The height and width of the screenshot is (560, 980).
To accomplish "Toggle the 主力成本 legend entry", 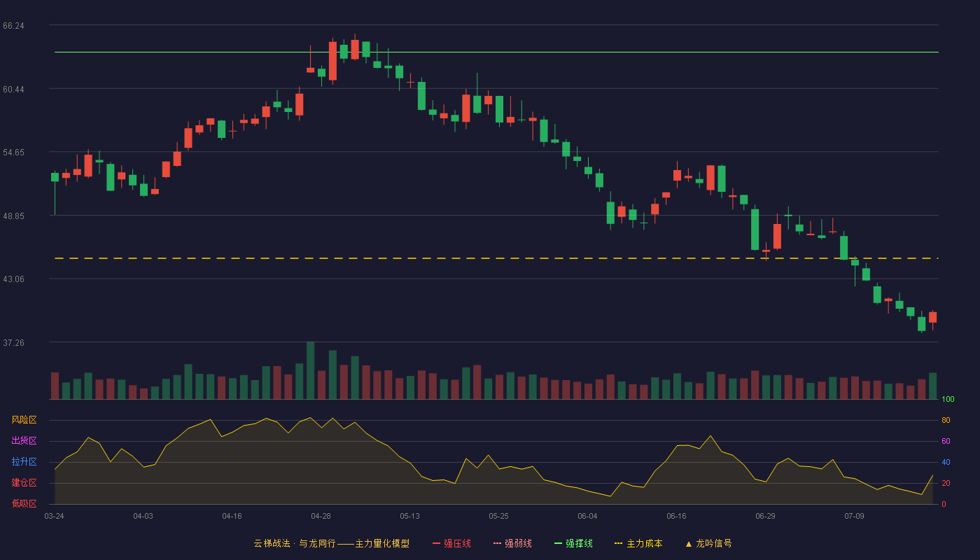I will click(638, 543).
